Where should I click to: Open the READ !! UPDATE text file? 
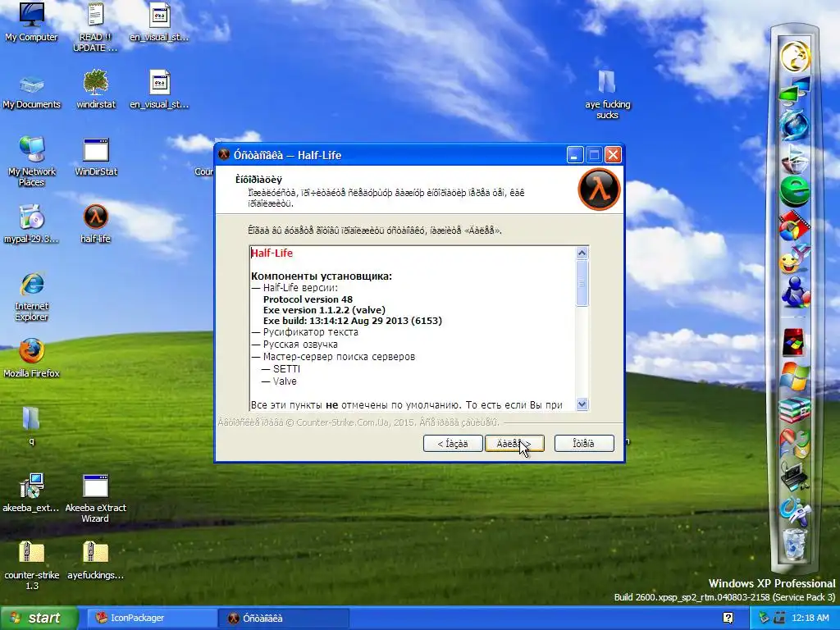pyautogui.click(x=95, y=25)
